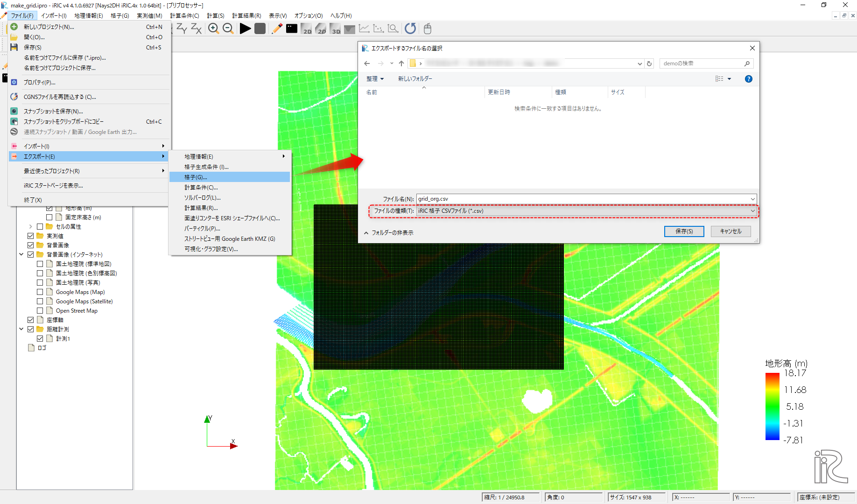Viewport: 857px width, 504px height.
Task: Expand the セルの属性 tree node
Action: click(x=31, y=227)
